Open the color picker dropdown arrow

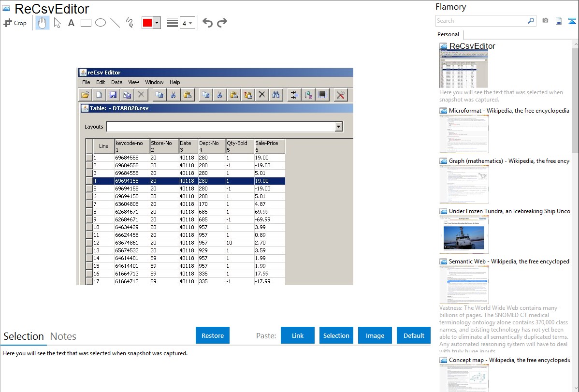click(157, 23)
